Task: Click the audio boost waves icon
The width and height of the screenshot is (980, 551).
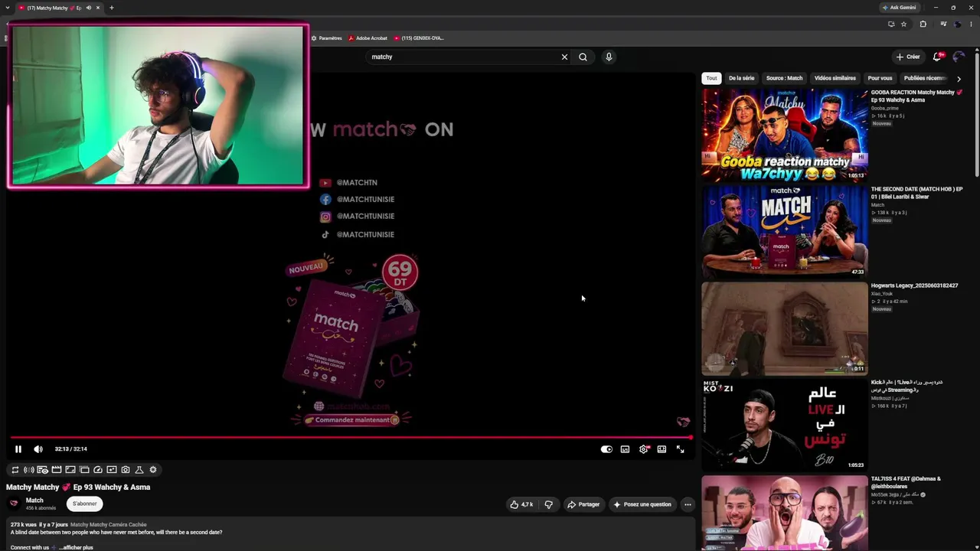Action: coord(28,470)
